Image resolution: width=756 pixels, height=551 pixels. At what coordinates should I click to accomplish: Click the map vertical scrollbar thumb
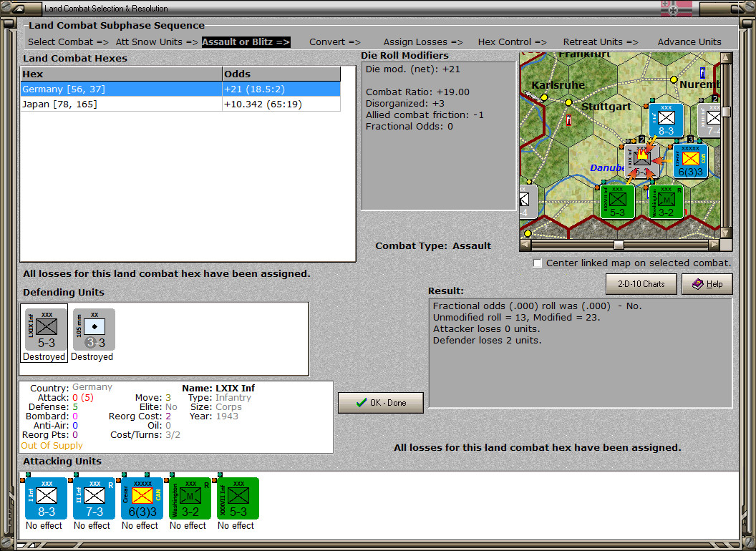[x=726, y=112]
